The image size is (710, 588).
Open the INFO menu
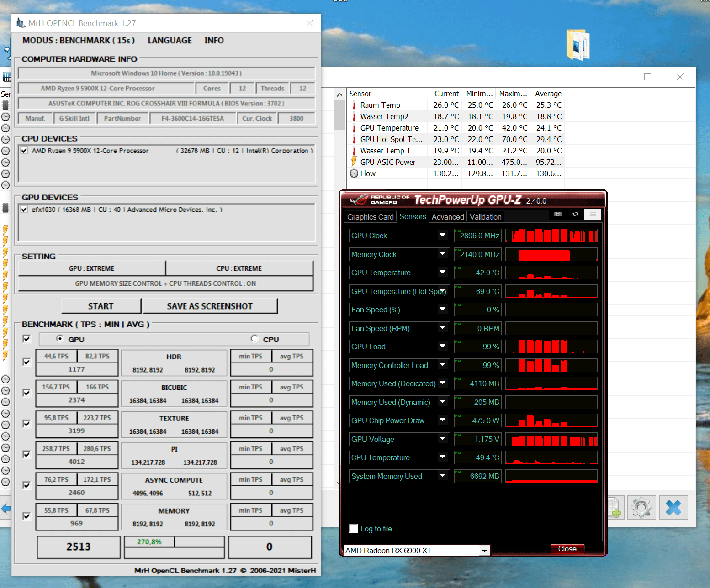coord(214,40)
